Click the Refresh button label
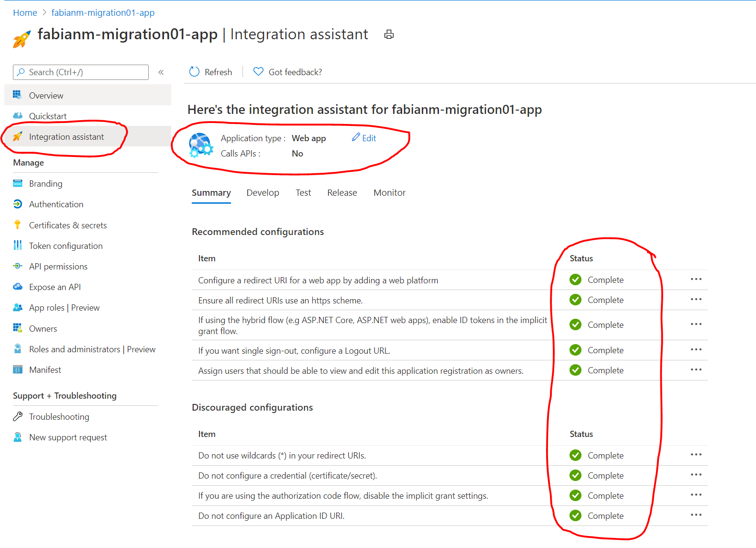 218,72
